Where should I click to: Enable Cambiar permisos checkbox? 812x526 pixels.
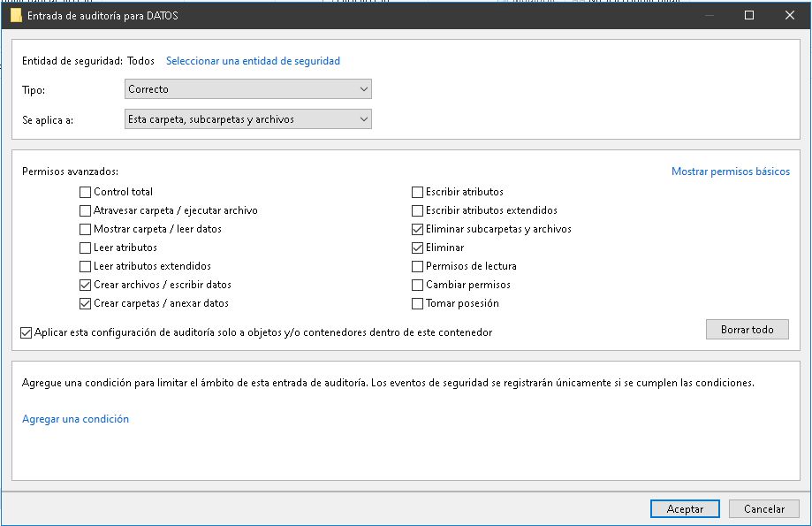(x=418, y=285)
